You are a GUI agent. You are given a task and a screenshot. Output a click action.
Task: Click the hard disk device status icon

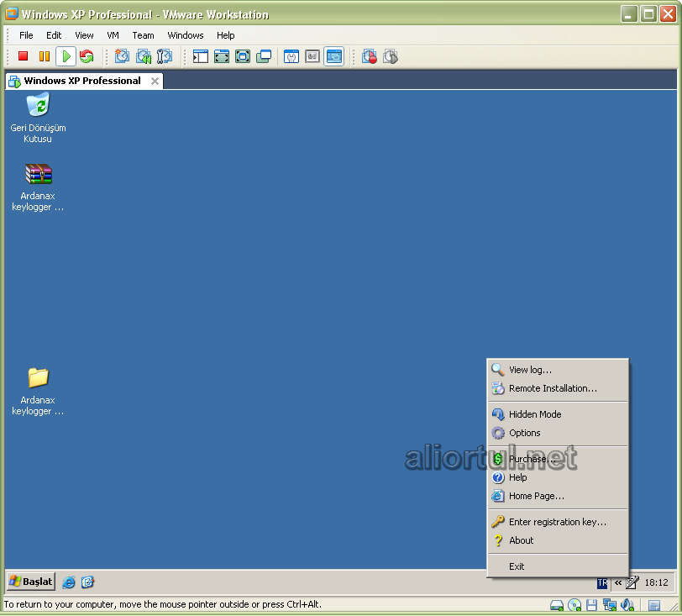click(557, 605)
